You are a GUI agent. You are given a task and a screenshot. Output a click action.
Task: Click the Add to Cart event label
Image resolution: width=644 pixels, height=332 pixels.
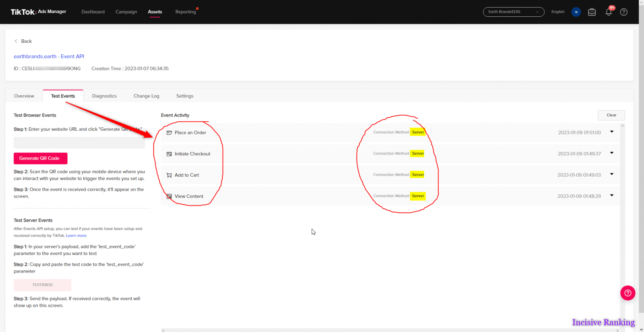187,175
